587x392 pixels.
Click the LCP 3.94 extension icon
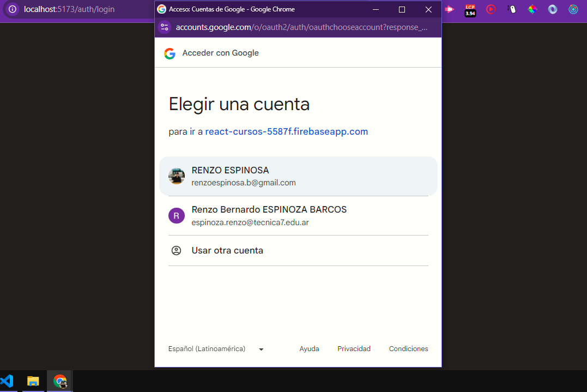[470, 10]
